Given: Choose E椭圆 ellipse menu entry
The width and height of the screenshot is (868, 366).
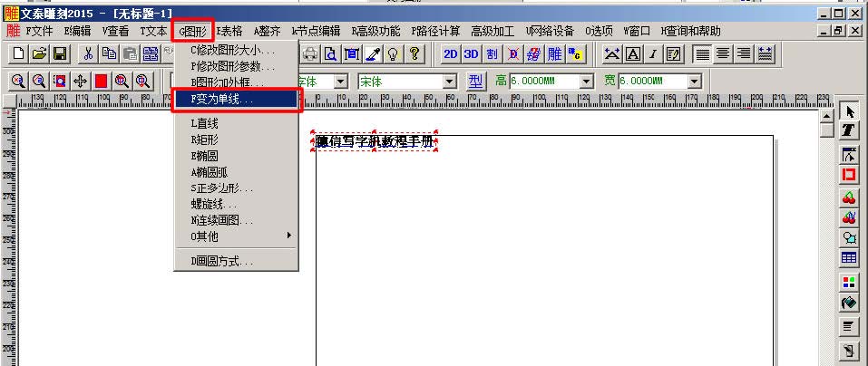Looking at the screenshot, I should coord(237,156).
